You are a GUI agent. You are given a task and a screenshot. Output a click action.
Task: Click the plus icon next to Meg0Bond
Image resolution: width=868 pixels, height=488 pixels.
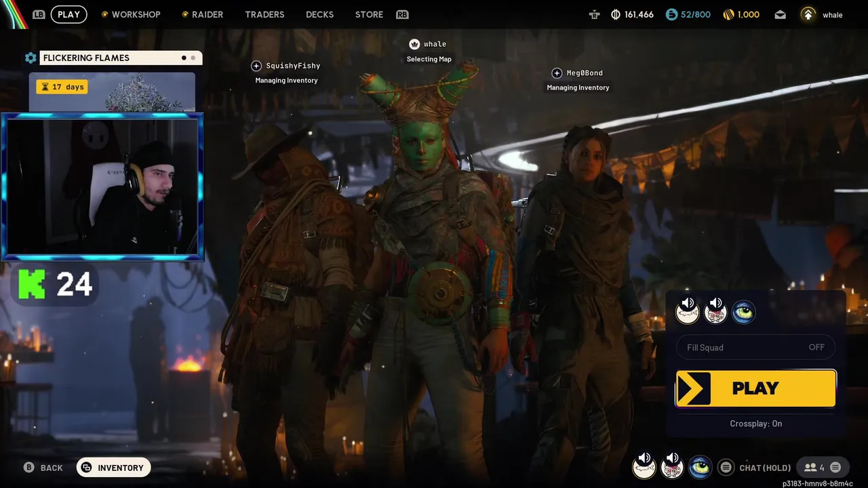(x=557, y=73)
